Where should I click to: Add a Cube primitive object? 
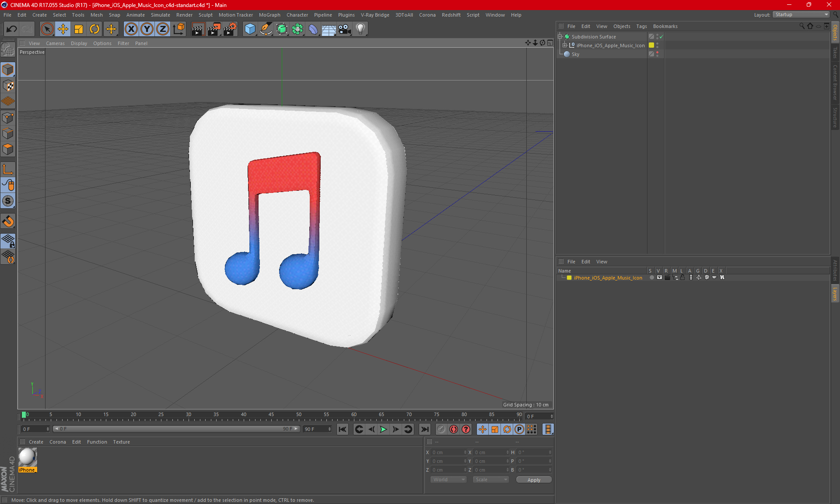pyautogui.click(x=250, y=29)
